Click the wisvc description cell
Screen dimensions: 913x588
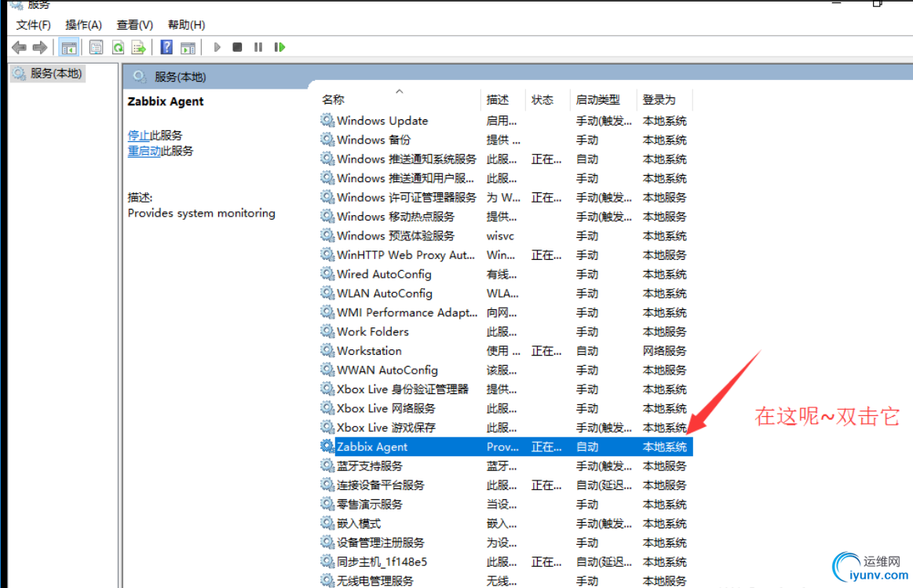[500, 236]
